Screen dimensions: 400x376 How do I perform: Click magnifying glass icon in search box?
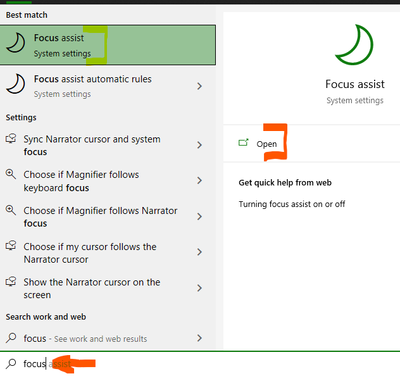[11, 363]
